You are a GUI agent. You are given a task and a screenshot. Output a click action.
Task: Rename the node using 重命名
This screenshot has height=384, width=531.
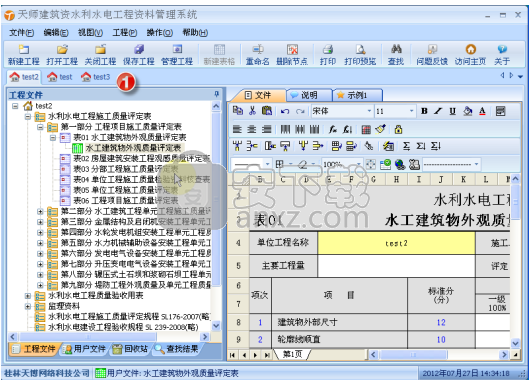[258, 55]
